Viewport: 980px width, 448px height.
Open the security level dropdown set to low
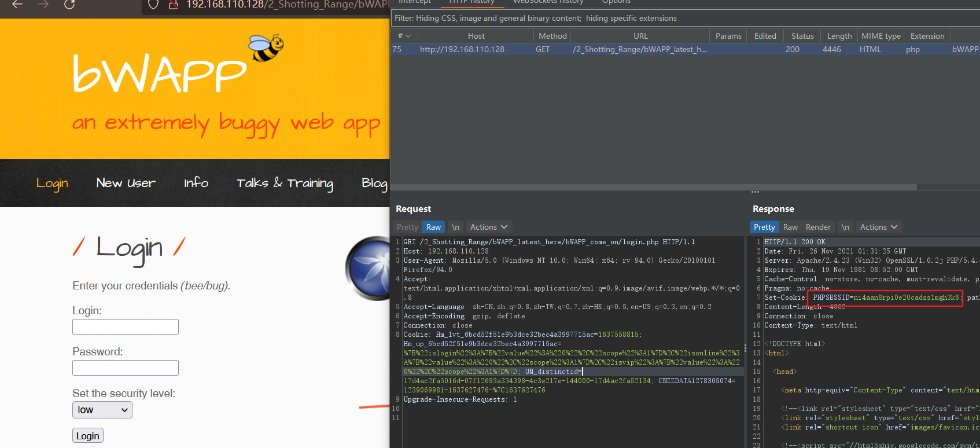tap(102, 410)
